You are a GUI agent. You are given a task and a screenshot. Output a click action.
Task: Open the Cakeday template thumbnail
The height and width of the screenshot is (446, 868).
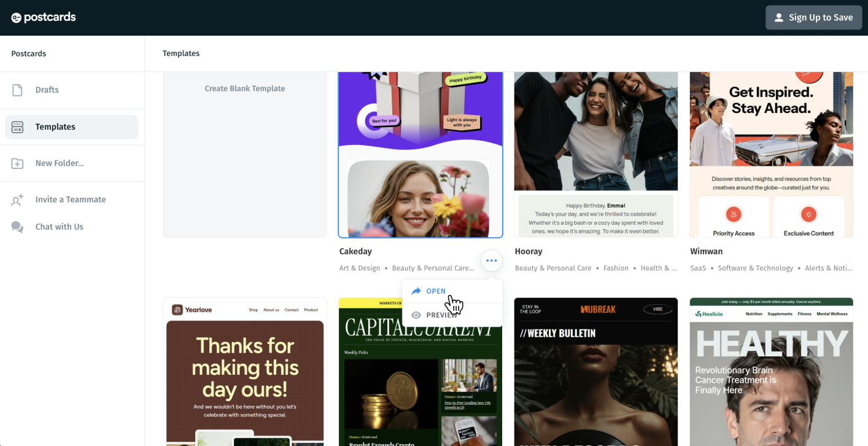pos(420,154)
